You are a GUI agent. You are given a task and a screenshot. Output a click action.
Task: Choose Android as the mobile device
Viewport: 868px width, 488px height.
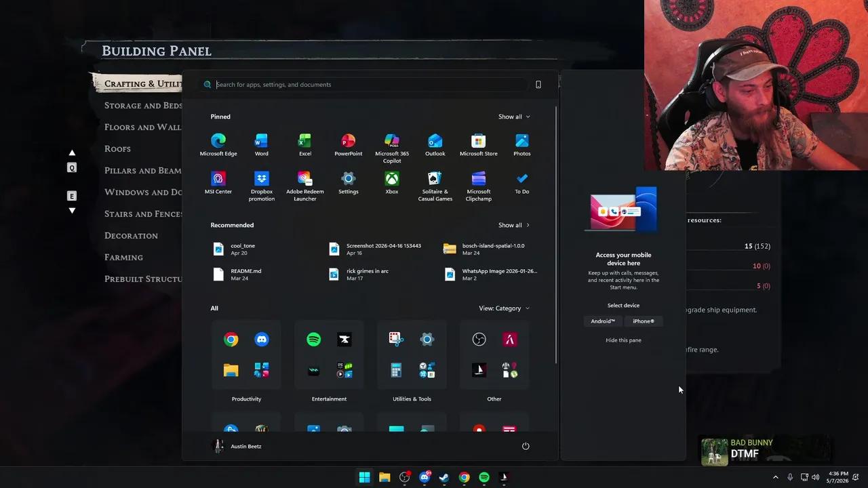(x=603, y=321)
